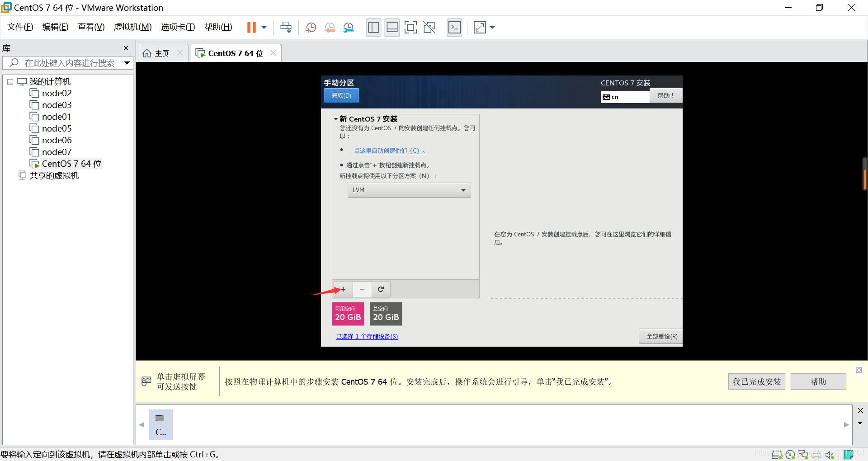868x461 pixels.
Task: Click the 总空间 20 GiB gray box
Action: [386, 314]
